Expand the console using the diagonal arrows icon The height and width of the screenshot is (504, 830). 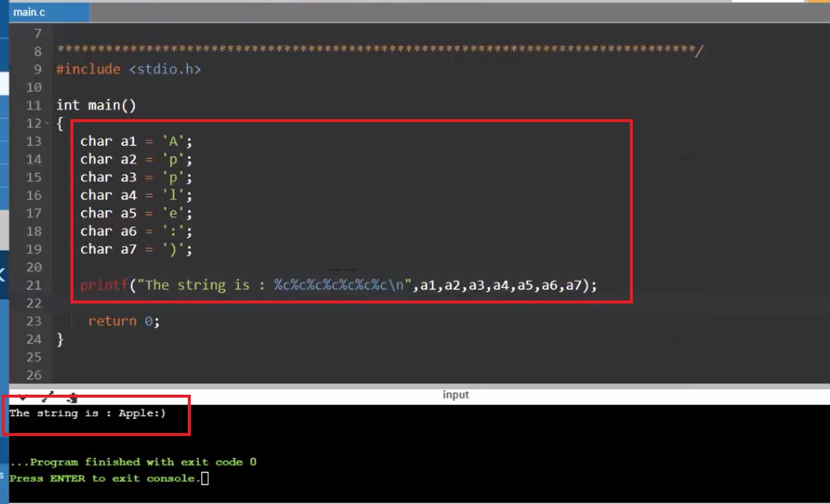pyautogui.click(x=48, y=396)
